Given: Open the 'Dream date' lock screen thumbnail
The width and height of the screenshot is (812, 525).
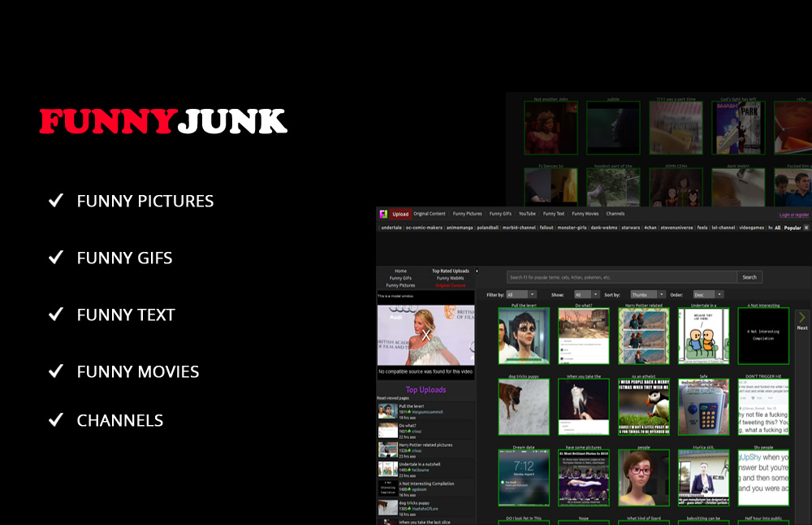Looking at the screenshot, I should coord(524,478).
